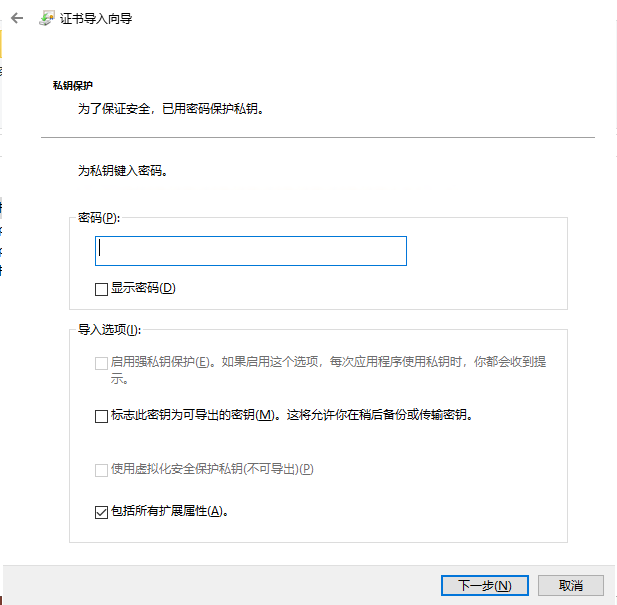
Task: Enable the 显示密码 checkbox
Action: (101, 288)
